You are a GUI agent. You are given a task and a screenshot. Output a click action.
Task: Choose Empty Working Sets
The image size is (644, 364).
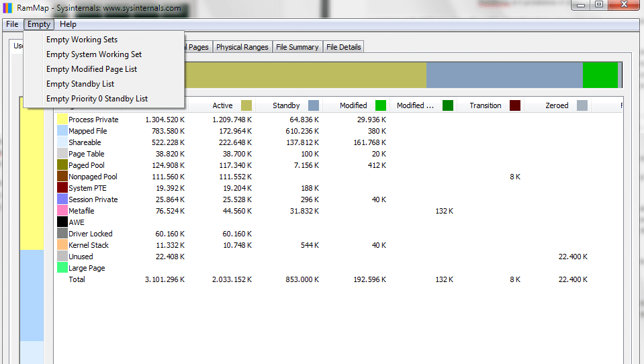pos(103,40)
